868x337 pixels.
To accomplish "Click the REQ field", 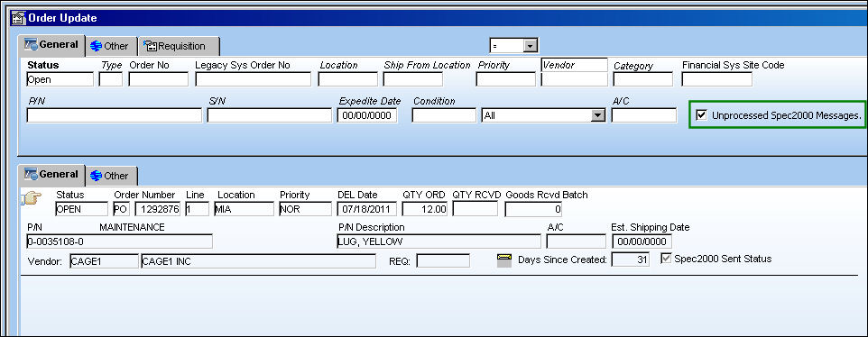I will (x=443, y=261).
